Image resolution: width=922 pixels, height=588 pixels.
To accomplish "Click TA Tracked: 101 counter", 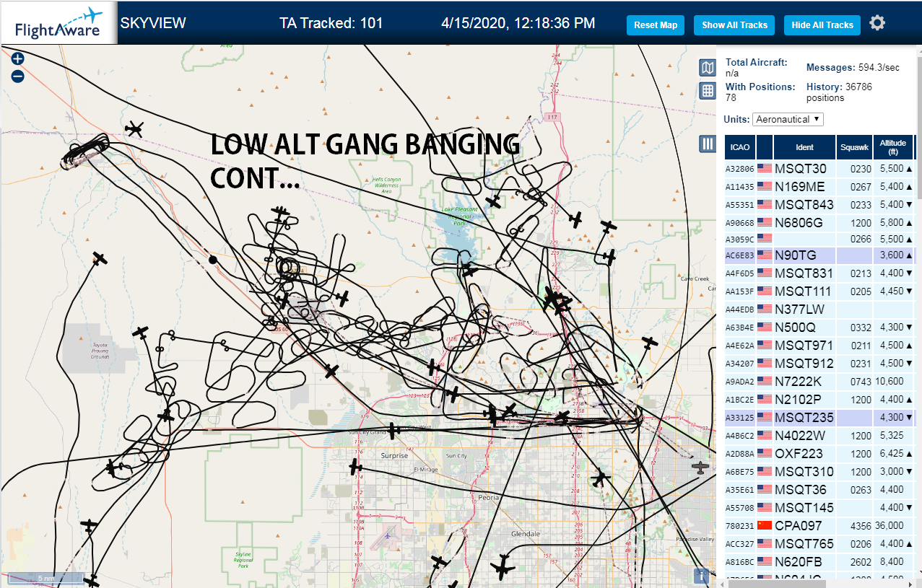I will pos(331,23).
